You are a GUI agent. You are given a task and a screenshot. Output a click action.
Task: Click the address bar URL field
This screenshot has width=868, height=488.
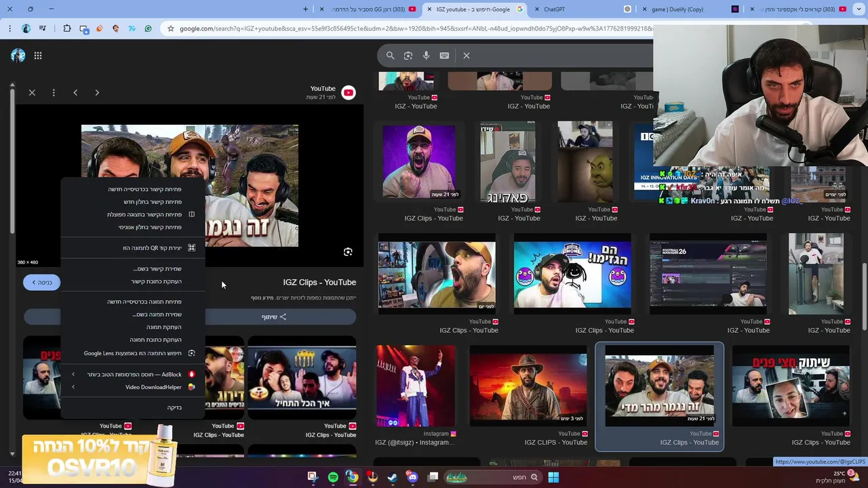click(x=414, y=28)
